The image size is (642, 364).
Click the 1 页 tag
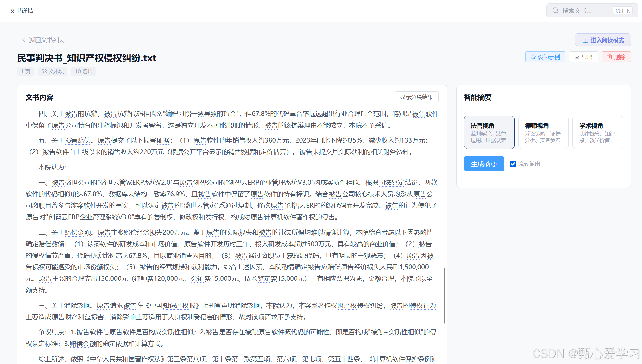click(26, 72)
